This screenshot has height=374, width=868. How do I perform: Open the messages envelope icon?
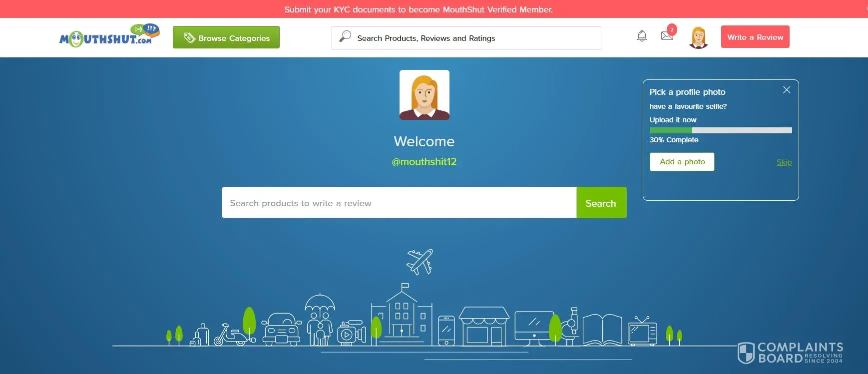667,35
